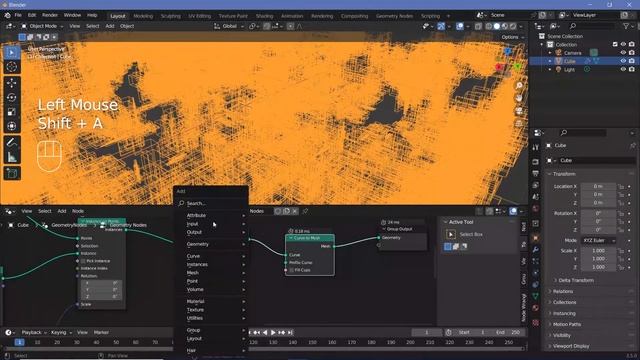Click the Blender logo menu icon
This screenshot has height=360, width=640.
pyautogui.click(x=7, y=15)
